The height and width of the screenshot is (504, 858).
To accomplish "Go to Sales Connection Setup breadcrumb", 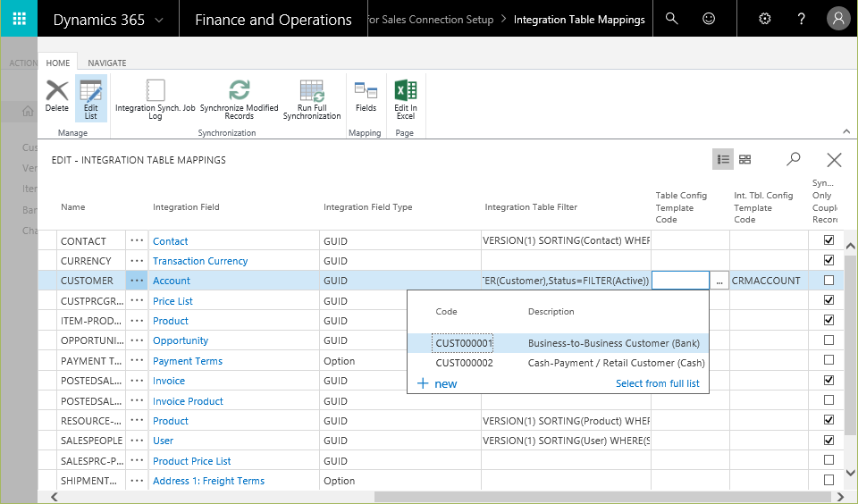I will (431, 19).
